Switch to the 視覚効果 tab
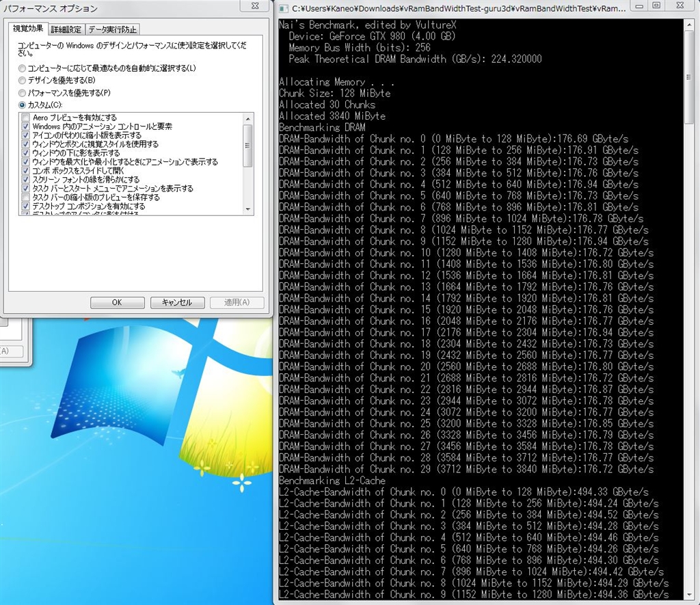 click(27, 29)
